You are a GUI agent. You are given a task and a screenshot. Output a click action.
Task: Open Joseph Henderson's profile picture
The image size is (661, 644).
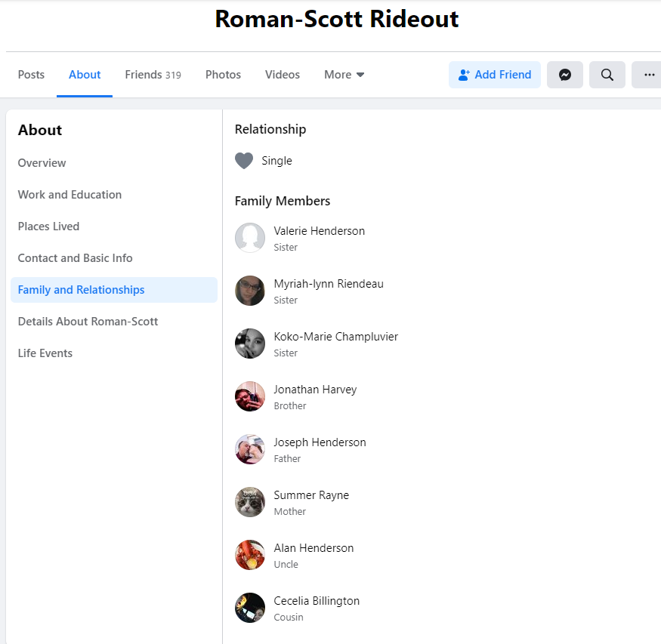pyautogui.click(x=250, y=449)
